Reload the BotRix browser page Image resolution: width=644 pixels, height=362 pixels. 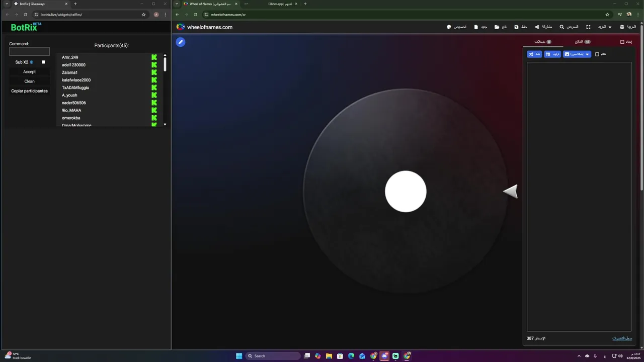25,15
